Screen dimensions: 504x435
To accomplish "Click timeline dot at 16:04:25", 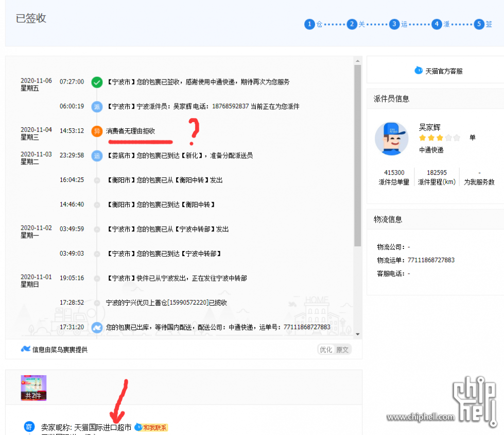I will 97,180.
